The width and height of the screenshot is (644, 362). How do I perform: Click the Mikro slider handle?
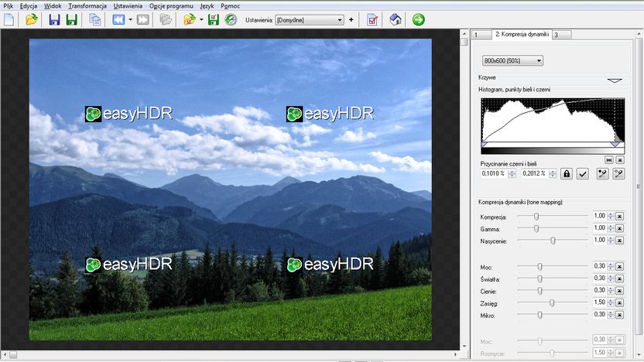[540, 315]
